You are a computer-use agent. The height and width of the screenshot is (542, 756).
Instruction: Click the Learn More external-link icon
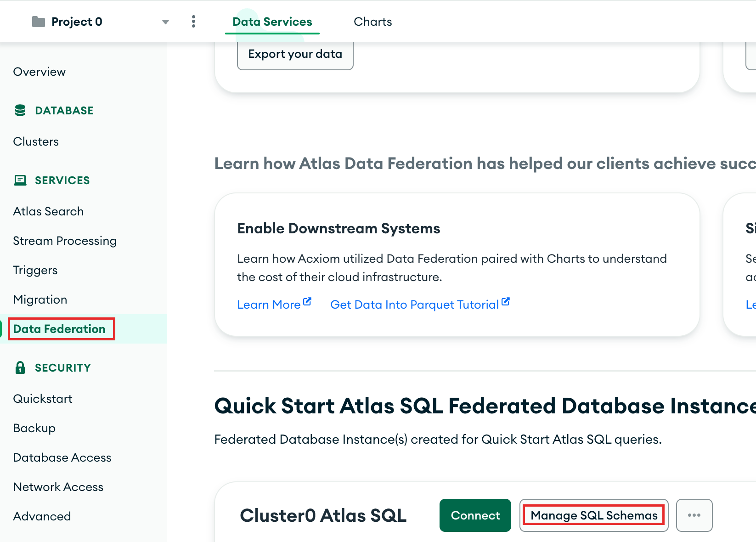[307, 302]
